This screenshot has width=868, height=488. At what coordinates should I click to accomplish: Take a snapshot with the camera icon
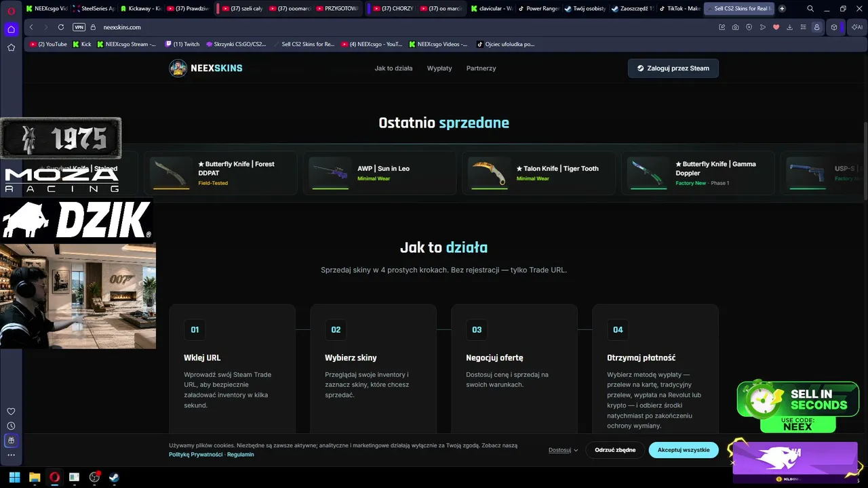(736, 27)
